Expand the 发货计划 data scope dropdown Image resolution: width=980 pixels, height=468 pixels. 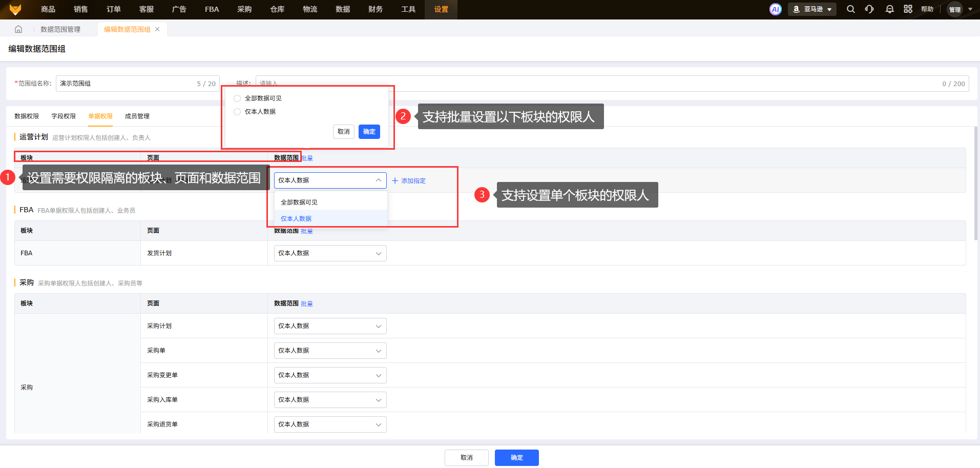click(330, 253)
